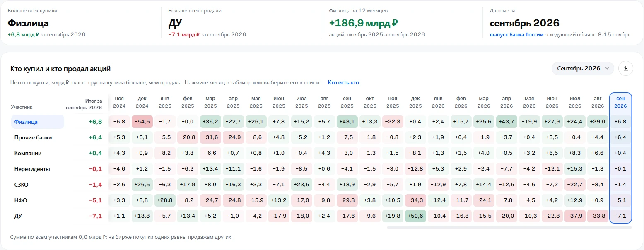Click ДУ heading in Больше всех продали card

point(175,23)
